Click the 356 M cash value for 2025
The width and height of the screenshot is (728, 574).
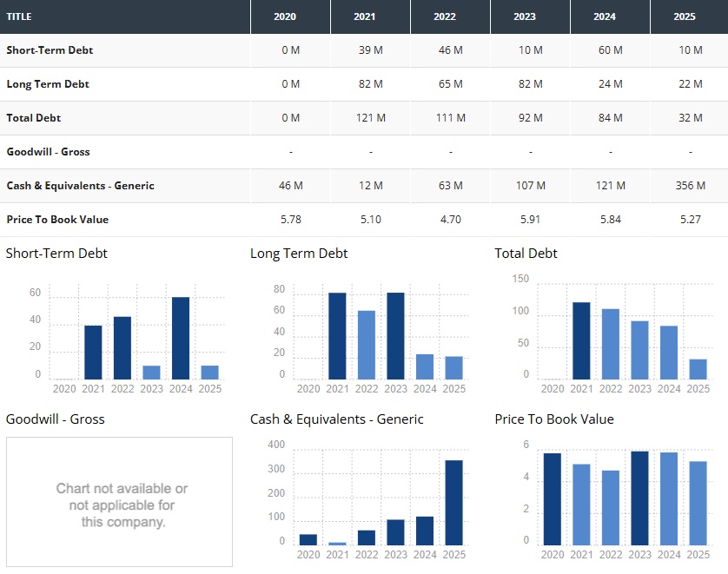click(x=690, y=186)
